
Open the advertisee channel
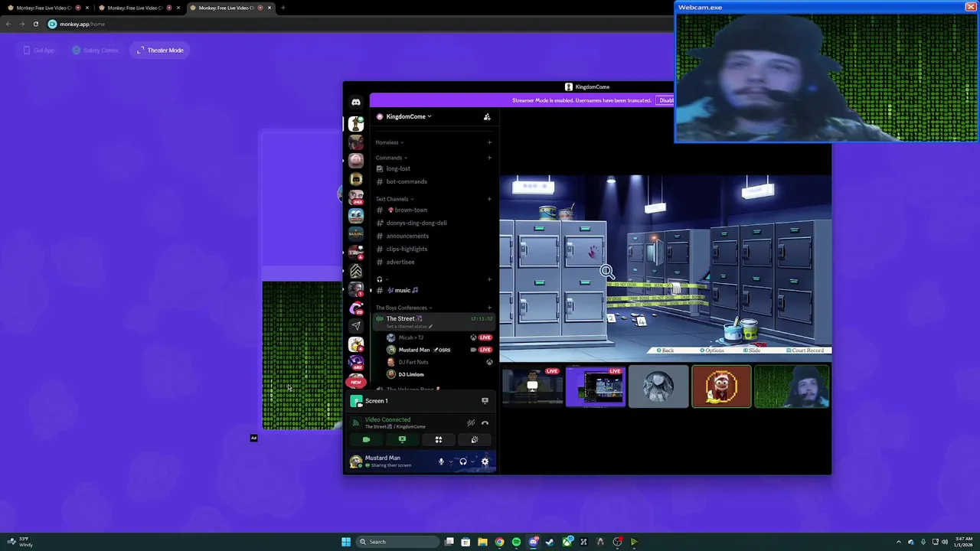[433, 262]
